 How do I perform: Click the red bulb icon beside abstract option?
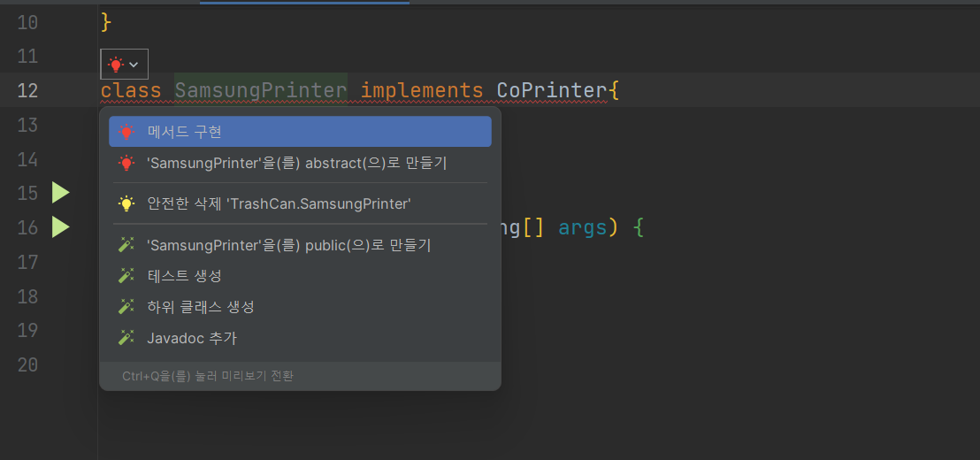[x=126, y=163]
